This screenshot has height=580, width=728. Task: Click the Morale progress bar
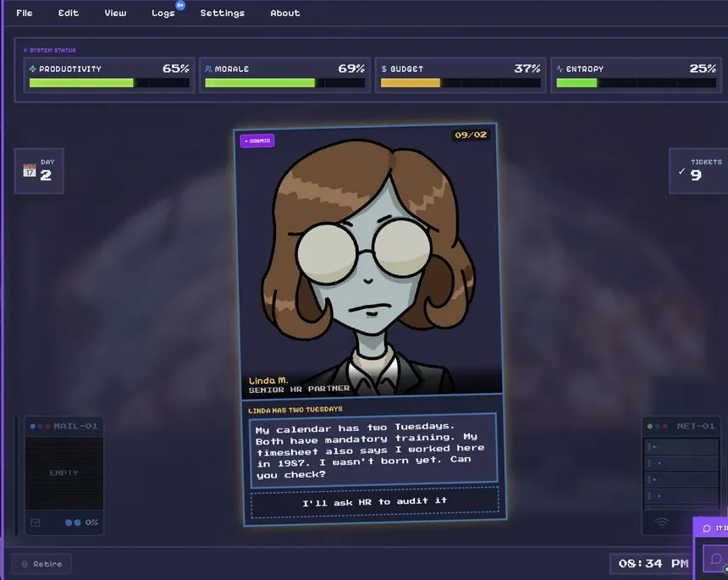(284, 83)
